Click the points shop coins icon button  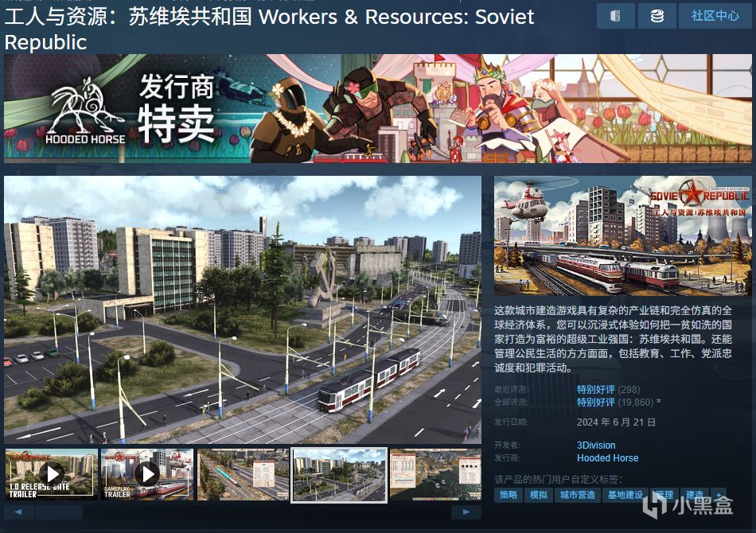(x=657, y=16)
